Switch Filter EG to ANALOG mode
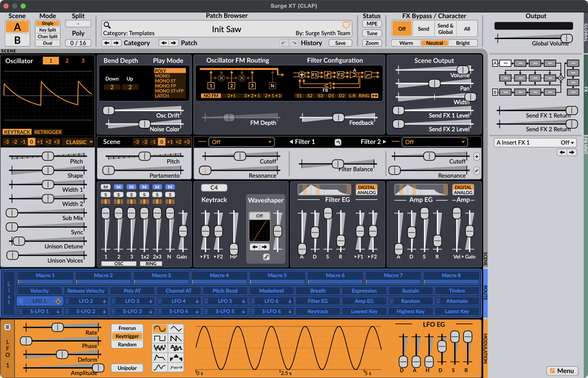Viewport: 588px width, 378px height. [366, 193]
